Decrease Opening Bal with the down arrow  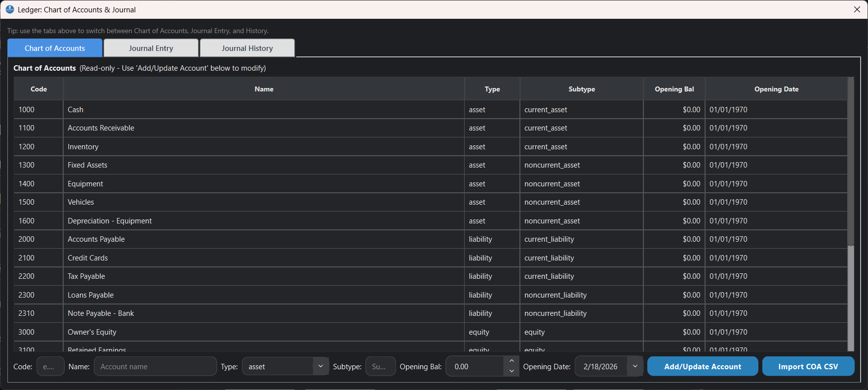coord(512,371)
